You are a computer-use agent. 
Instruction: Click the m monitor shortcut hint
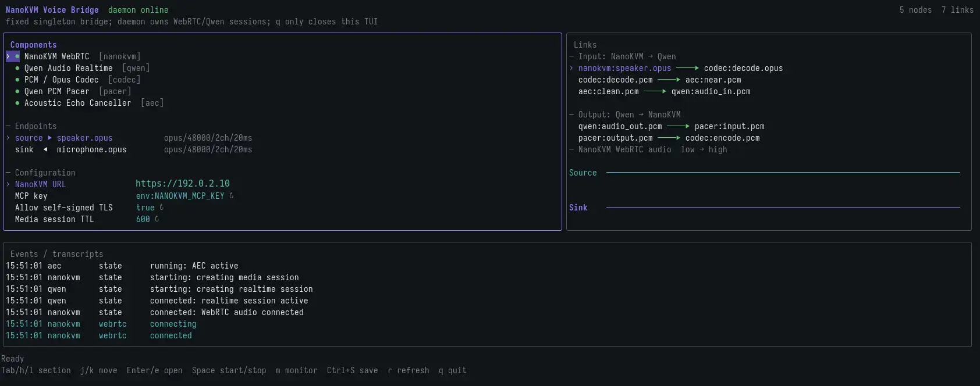pyautogui.click(x=297, y=370)
